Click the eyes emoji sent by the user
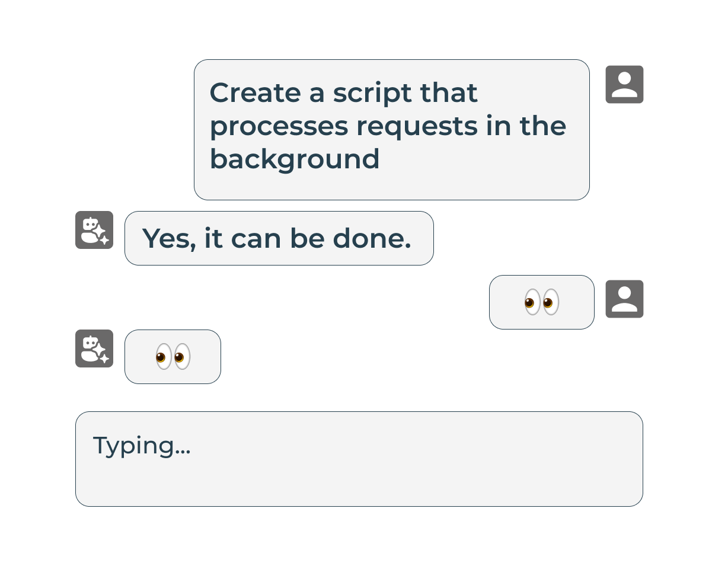The image size is (728, 566). pyautogui.click(x=542, y=302)
